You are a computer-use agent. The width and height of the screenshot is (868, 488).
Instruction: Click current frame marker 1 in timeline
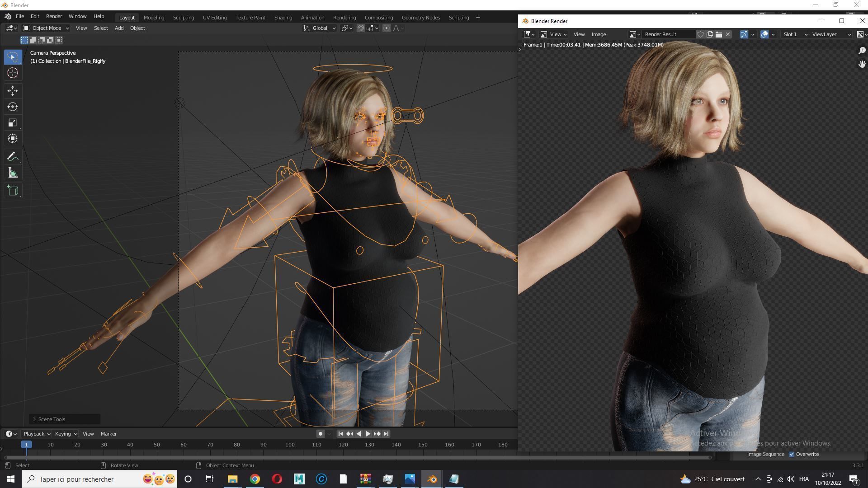click(x=26, y=445)
